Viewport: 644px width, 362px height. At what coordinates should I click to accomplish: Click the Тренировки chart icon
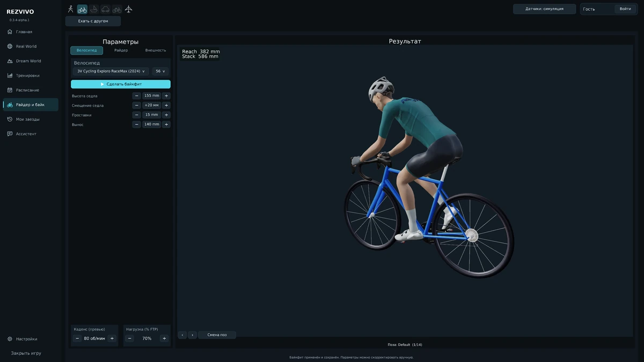10,76
